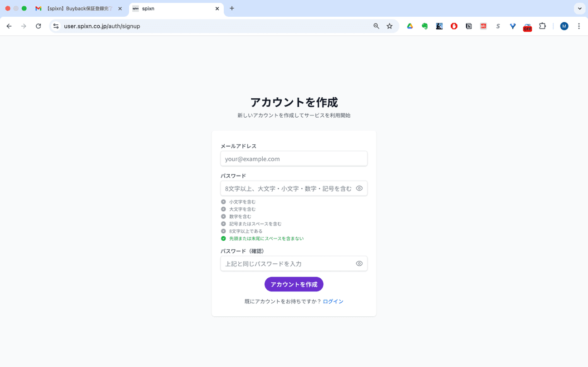
Task: Go back to the previous page
Action: click(x=9, y=26)
